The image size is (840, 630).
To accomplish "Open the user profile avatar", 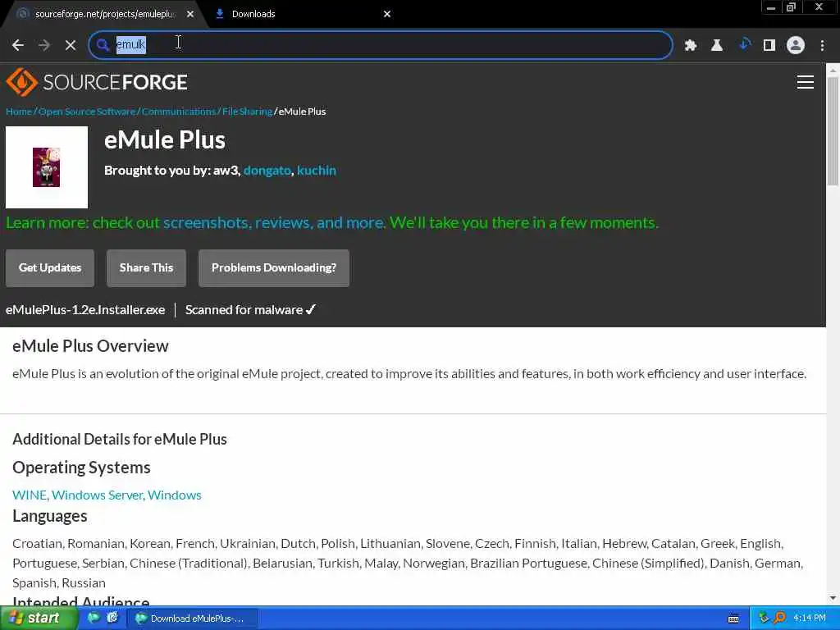I will 796,45.
